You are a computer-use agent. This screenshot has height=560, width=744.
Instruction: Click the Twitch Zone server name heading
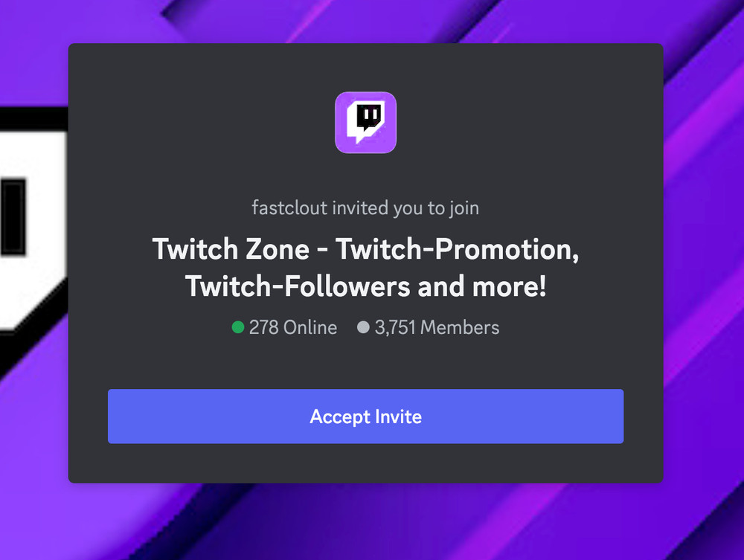point(365,249)
